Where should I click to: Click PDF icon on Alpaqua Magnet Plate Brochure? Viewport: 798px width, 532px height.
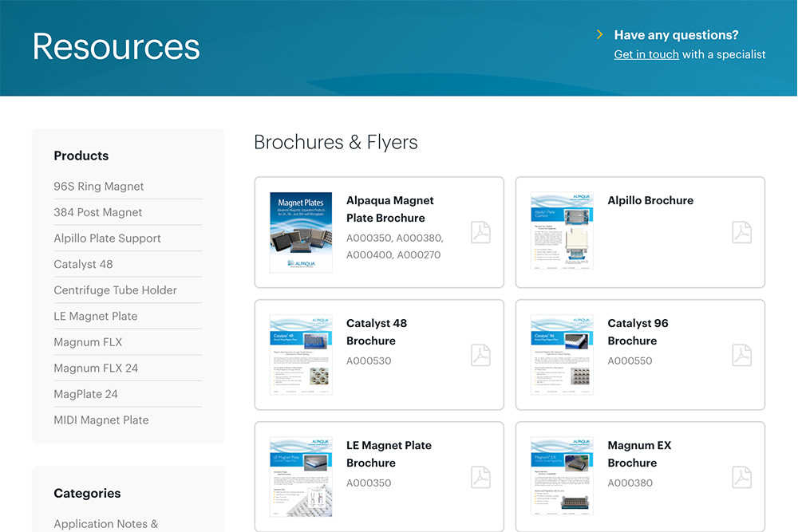(480, 232)
